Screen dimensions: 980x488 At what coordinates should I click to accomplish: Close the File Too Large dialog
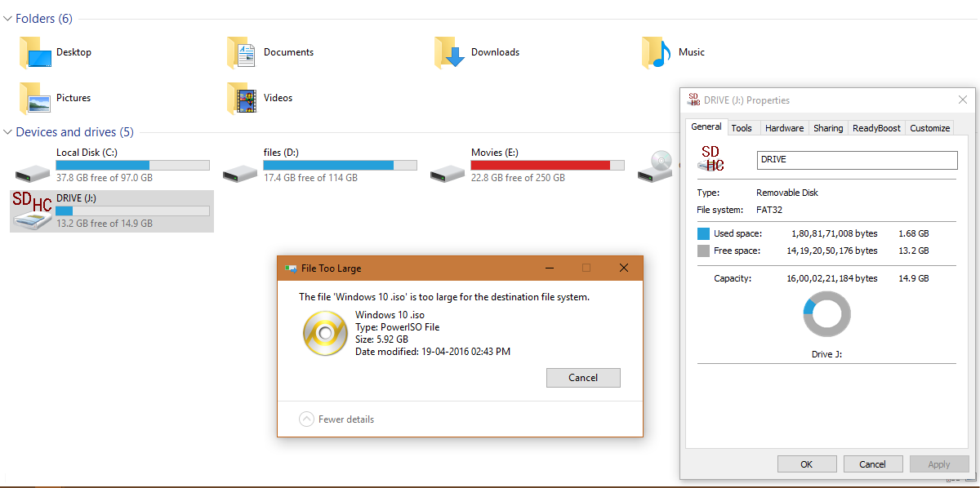[x=623, y=268]
